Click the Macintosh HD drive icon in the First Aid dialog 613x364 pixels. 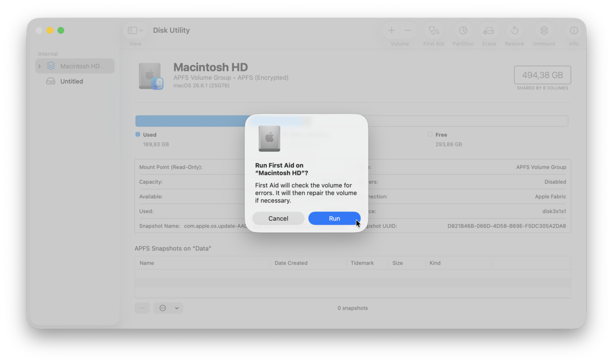(269, 138)
